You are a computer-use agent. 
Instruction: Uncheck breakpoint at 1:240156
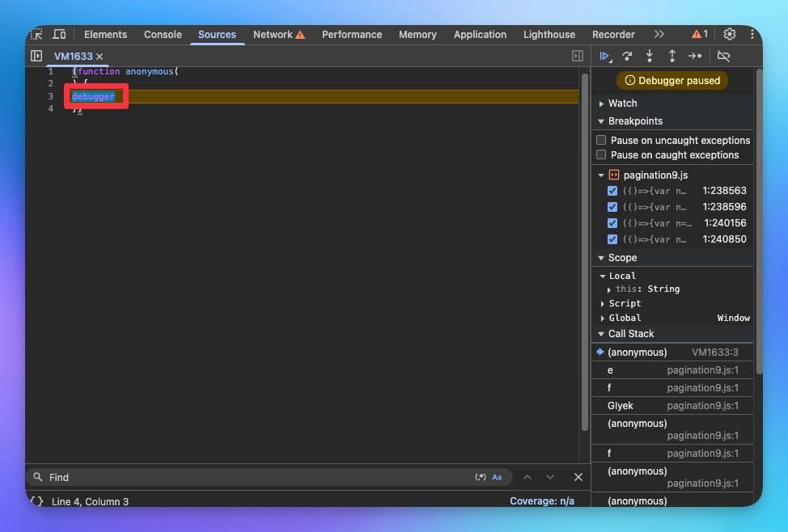pos(612,222)
